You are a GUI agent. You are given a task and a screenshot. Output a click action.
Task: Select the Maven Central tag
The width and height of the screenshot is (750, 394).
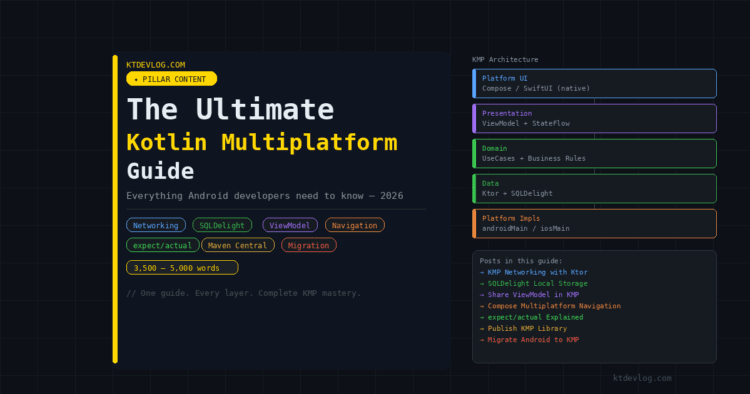tap(238, 245)
